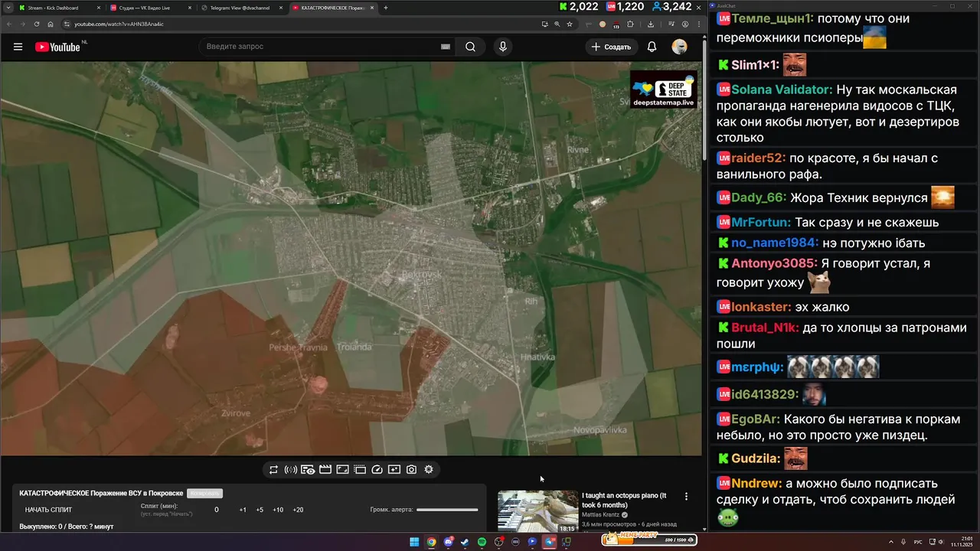This screenshot has height=551, width=980.
Task: Take a screenshot with the camera icon
Action: pyautogui.click(x=411, y=469)
